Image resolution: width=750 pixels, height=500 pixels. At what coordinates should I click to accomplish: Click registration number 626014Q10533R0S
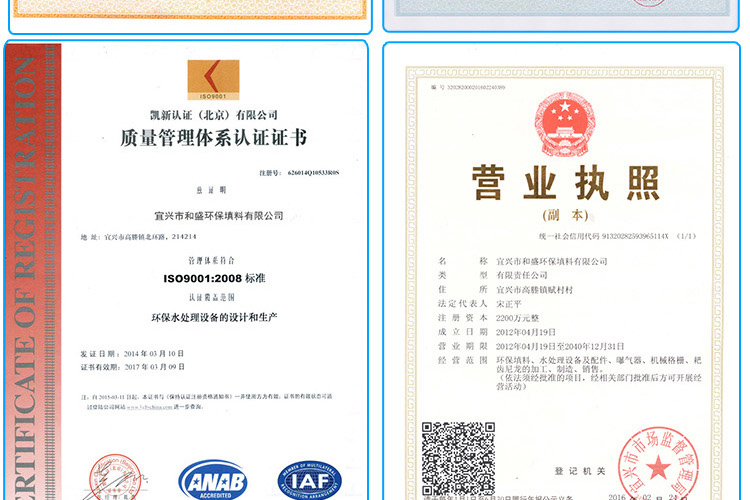(x=313, y=173)
